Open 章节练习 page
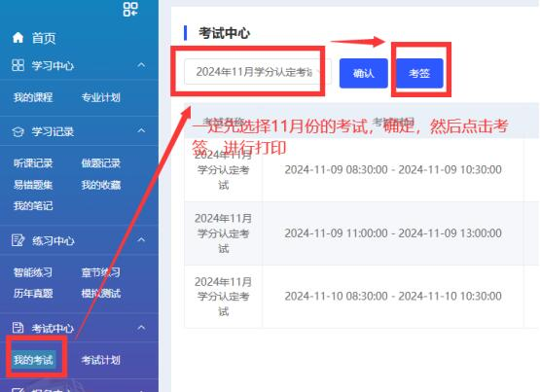Image resolution: width=540 pixels, height=392 pixels. tap(101, 272)
